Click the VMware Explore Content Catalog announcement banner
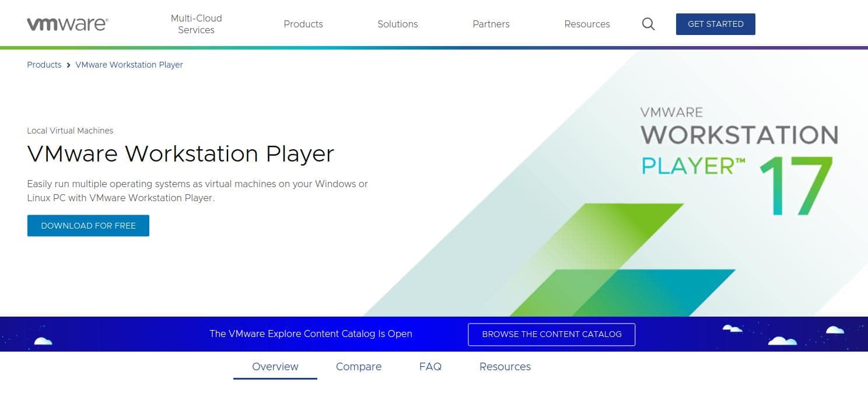This screenshot has width=868, height=393. [310, 334]
